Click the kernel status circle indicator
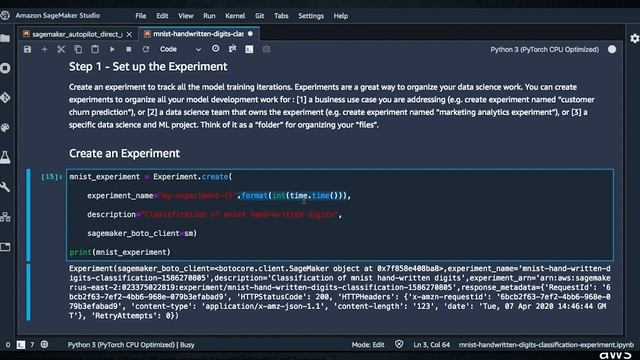The width and height of the screenshot is (640, 360). pyautogui.click(x=612, y=49)
